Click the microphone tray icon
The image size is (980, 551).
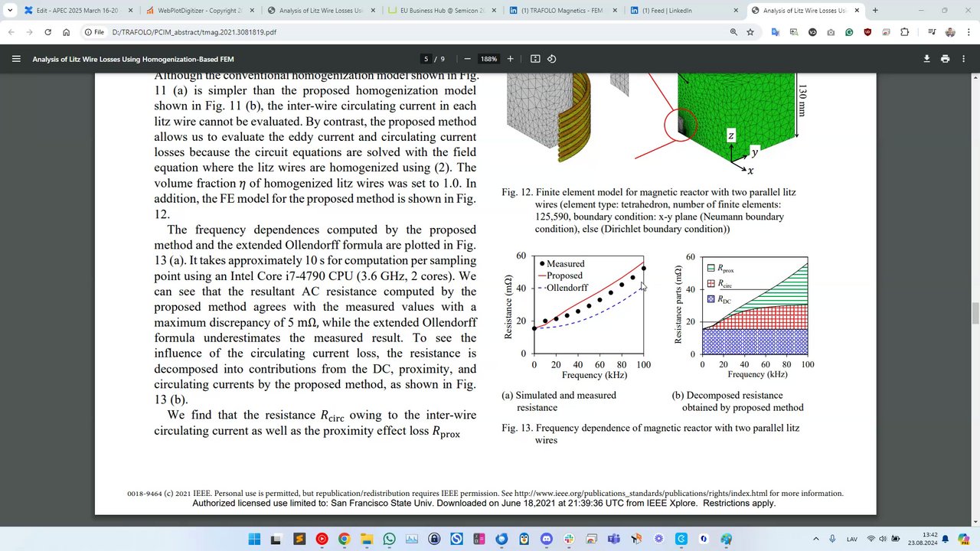(832, 539)
